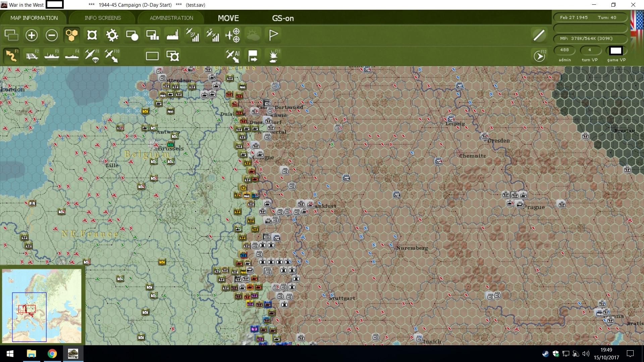The image size is (644, 362).
Task: Click the Nuremberg map label
Action: pyautogui.click(x=412, y=248)
